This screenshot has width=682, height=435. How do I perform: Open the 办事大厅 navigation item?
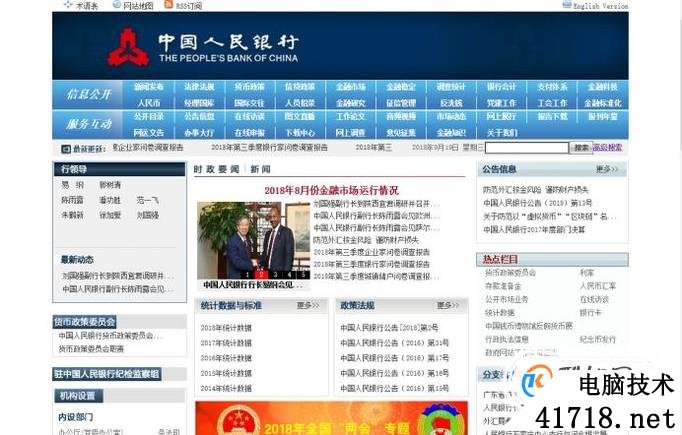point(199,133)
